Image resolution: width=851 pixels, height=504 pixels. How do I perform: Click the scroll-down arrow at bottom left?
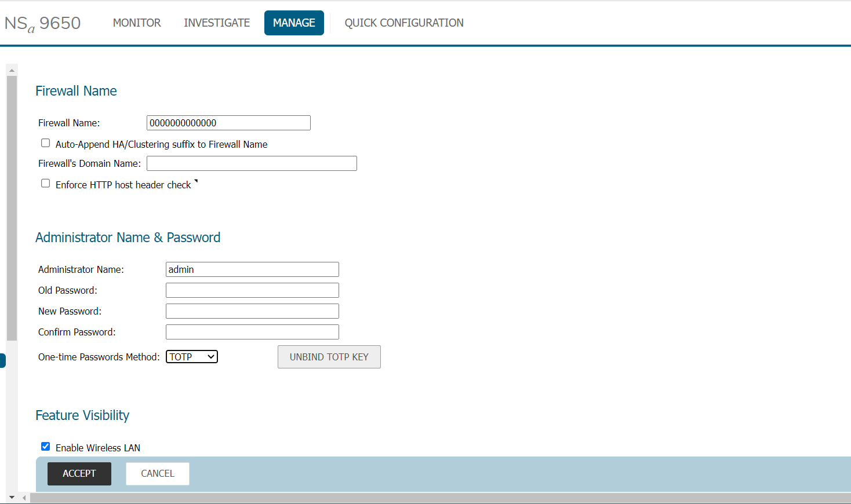coord(12,498)
